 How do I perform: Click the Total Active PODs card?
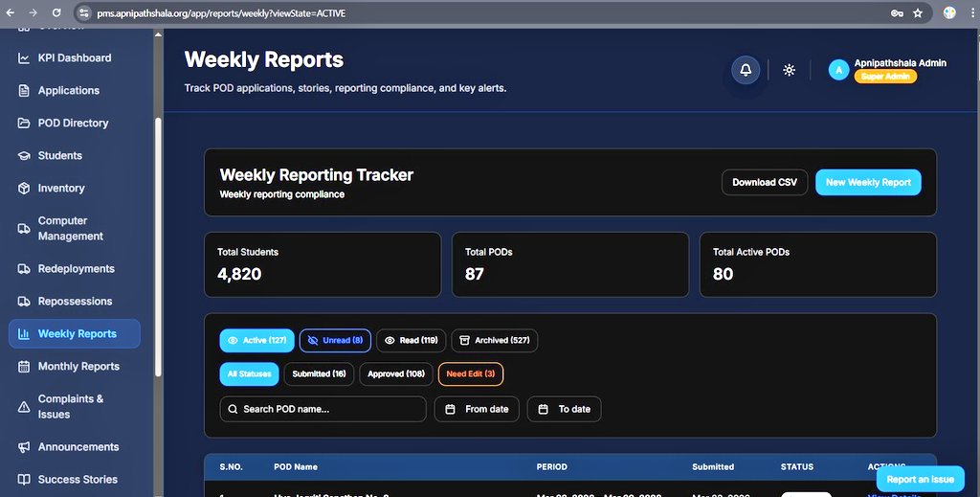[817, 264]
